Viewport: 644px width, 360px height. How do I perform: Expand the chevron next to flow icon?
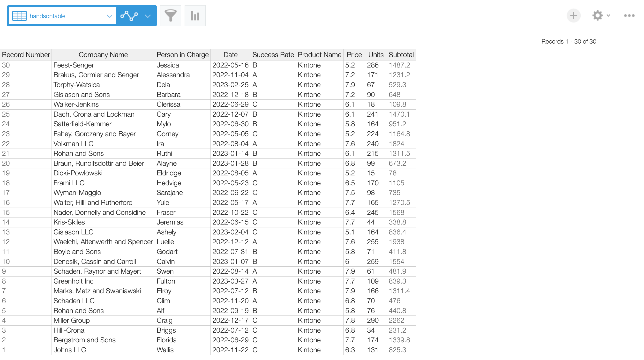(148, 16)
